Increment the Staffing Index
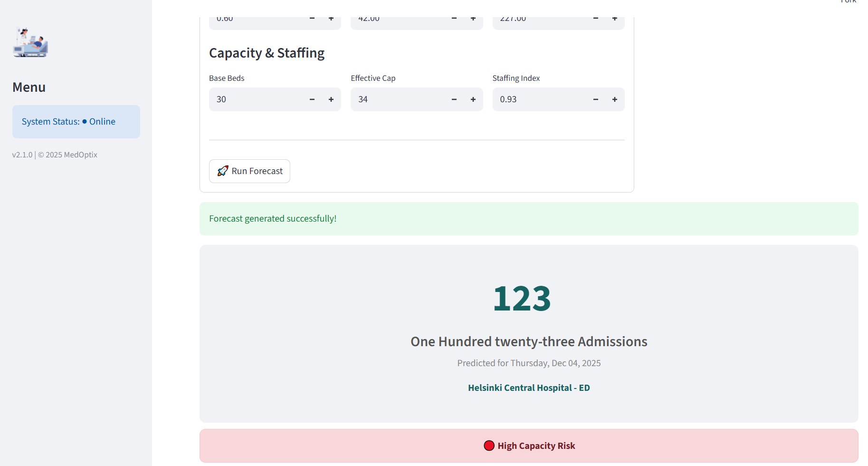 tap(615, 99)
